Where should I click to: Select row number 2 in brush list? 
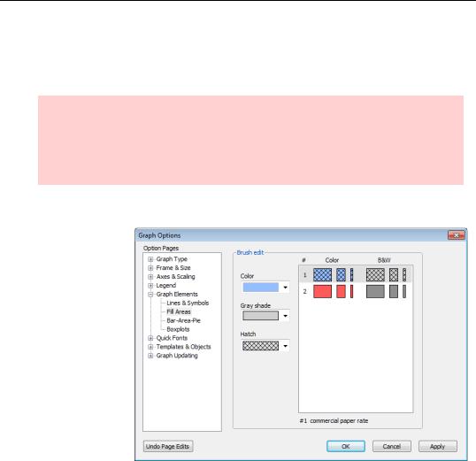(x=304, y=291)
